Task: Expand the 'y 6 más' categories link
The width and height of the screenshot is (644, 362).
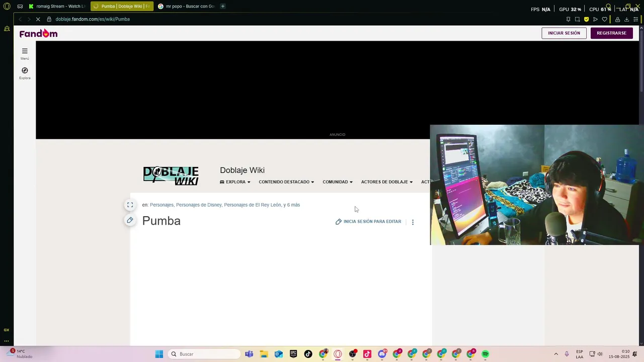Action: pyautogui.click(x=292, y=205)
